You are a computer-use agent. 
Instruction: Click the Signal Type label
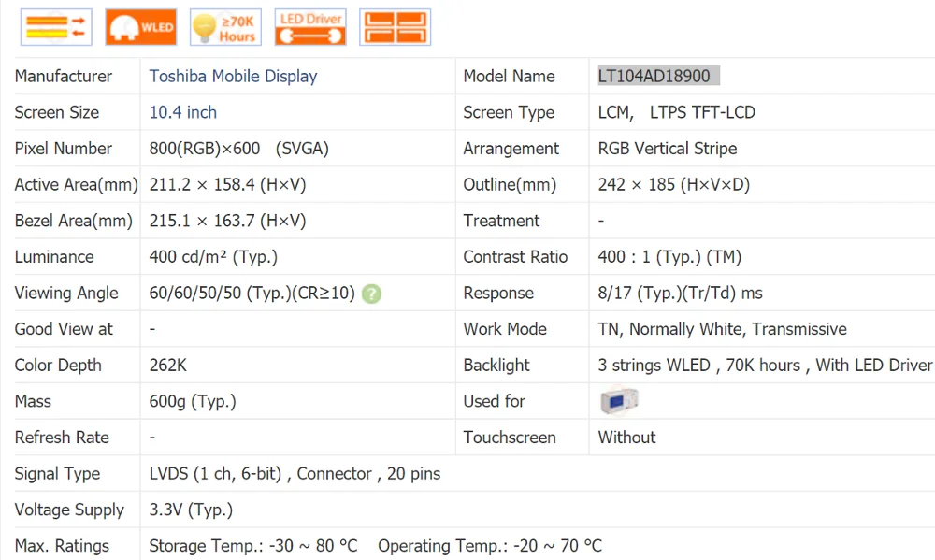pos(57,474)
